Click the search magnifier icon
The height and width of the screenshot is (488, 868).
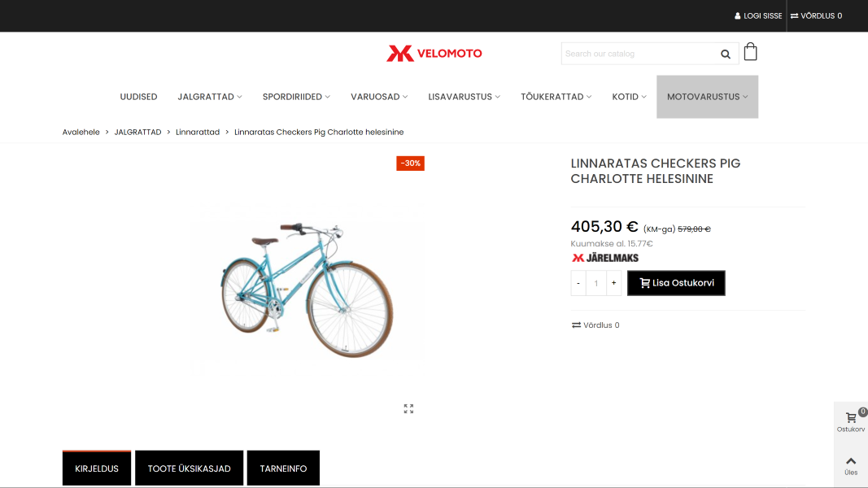click(725, 54)
